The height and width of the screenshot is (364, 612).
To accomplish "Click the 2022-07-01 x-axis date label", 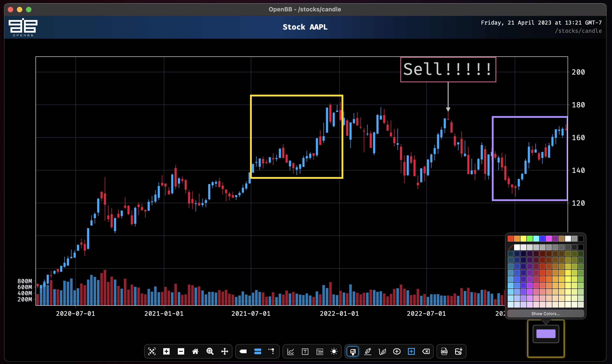I will 426,313.
